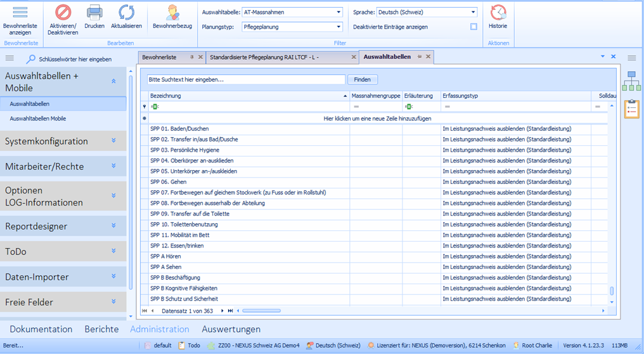Select Auswahltabellen Mobile in sidebar
This screenshot has width=644, height=354.
38,119
